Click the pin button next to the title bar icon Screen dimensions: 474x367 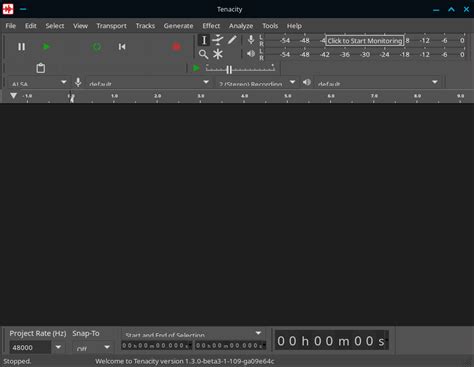click(23, 9)
